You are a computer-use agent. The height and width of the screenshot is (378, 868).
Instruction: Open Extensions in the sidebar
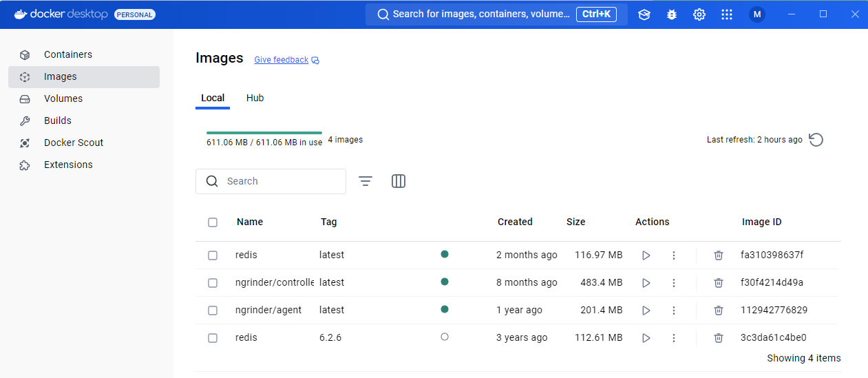pyautogui.click(x=84, y=165)
